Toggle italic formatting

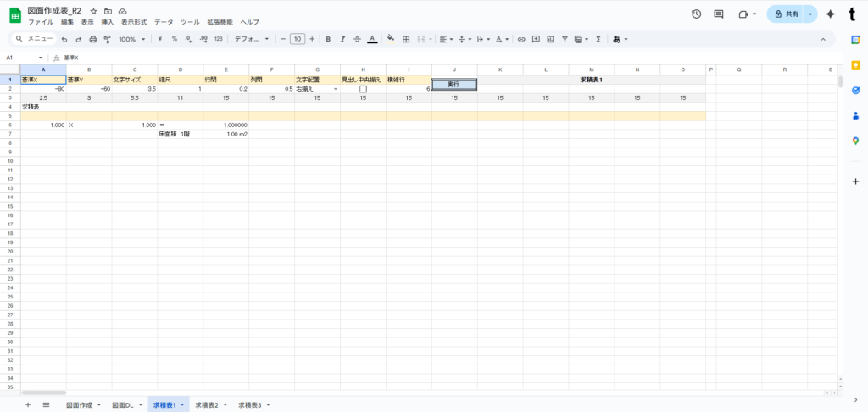coord(342,39)
